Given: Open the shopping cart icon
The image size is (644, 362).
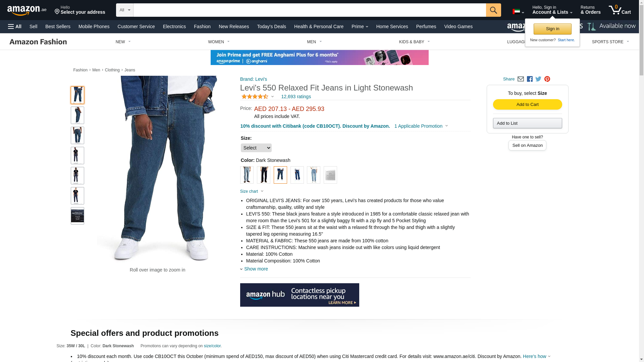Looking at the screenshot, I should [620, 10].
